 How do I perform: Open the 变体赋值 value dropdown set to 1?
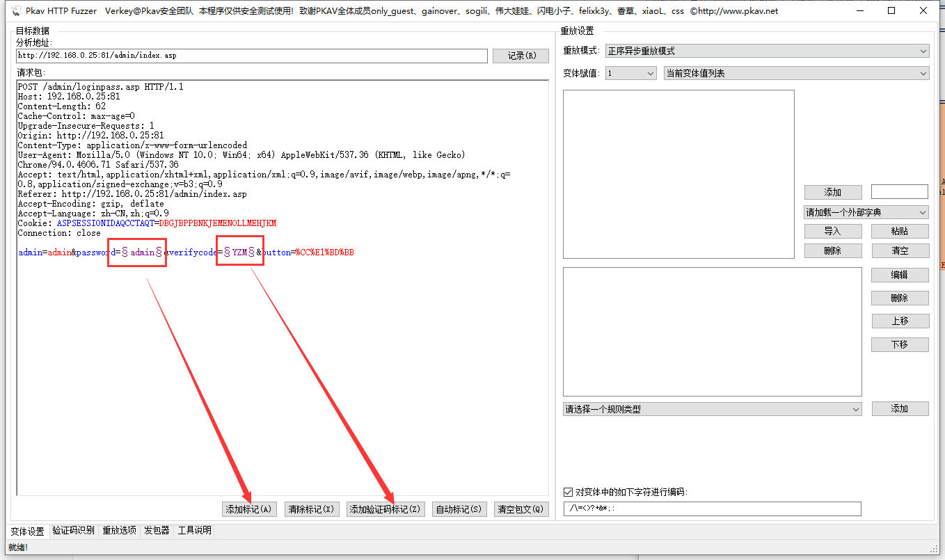pyautogui.click(x=630, y=72)
